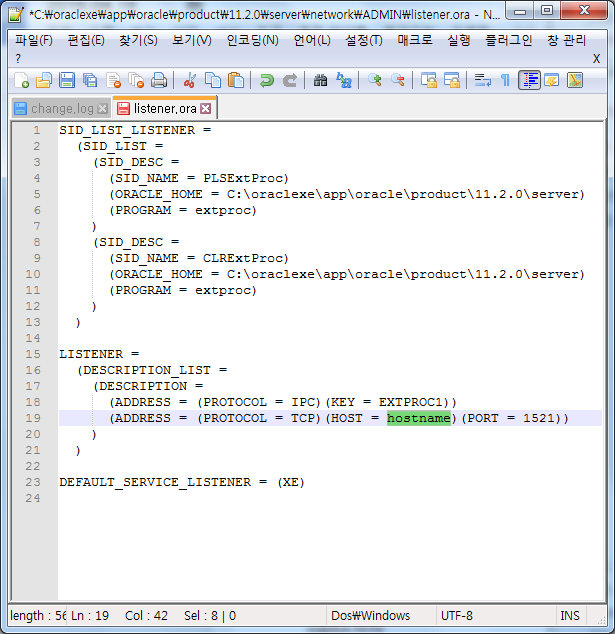Open the 파일(F) menu
615x634 pixels.
tap(34, 41)
